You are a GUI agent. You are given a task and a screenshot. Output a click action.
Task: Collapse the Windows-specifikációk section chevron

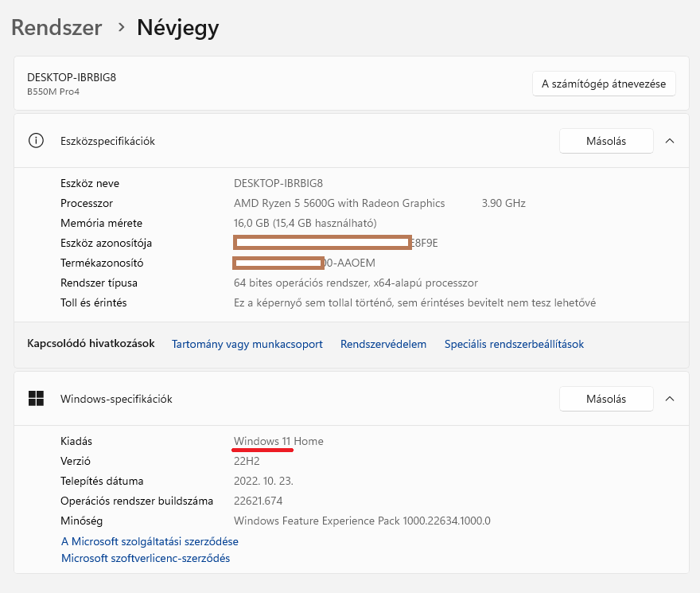[x=670, y=399]
